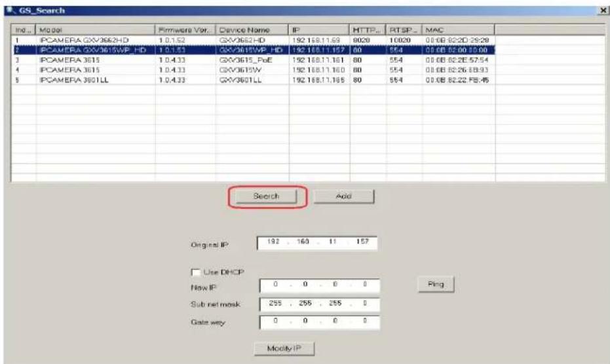Sort by the Device Name column header
This screenshot has width=610, height=364.
(x=252, y=30)
